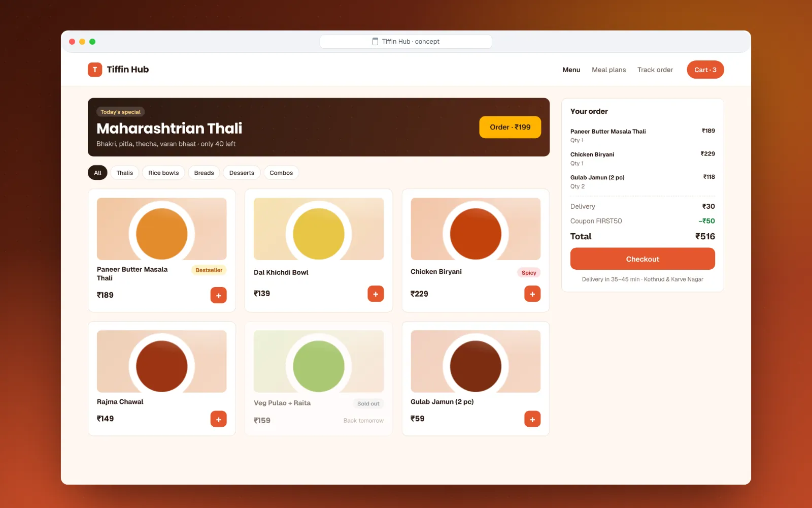Click the Today's special badge
This screenshot has width=812, height=508.
click(x=121, y=112)
